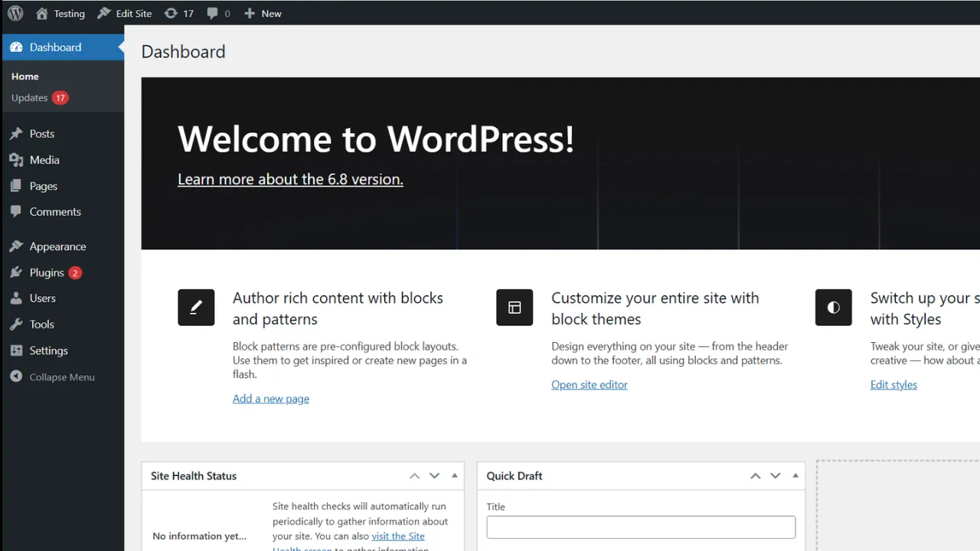Click the updates count 17 in admin bar
Viewport: 980px width, 551px height.
pos(188,14)
